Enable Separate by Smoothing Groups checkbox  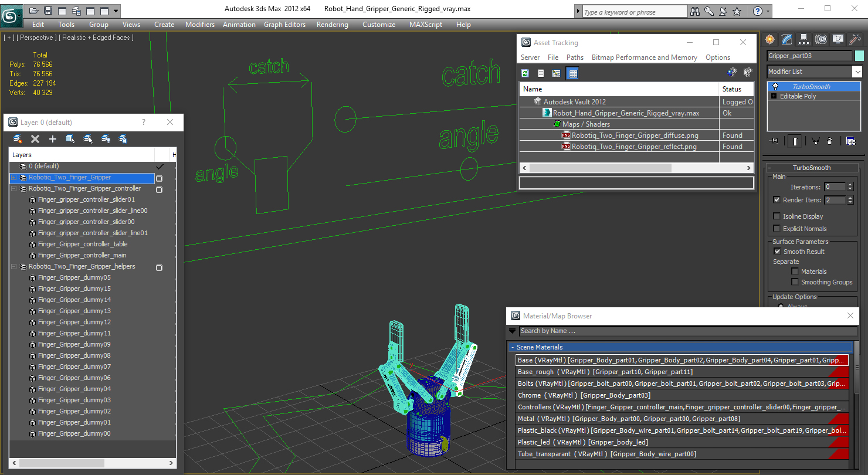pyautogui.click(x=795, y=282)
